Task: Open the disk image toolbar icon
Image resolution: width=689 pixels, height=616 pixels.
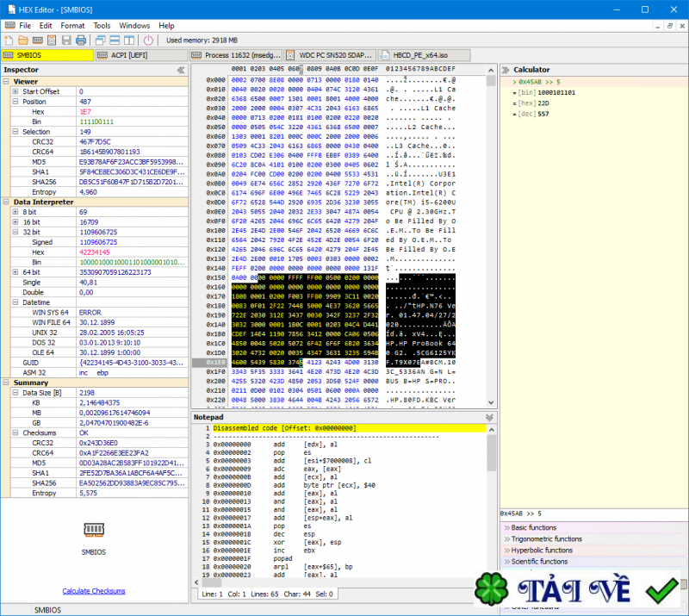Action: [52, 40]
